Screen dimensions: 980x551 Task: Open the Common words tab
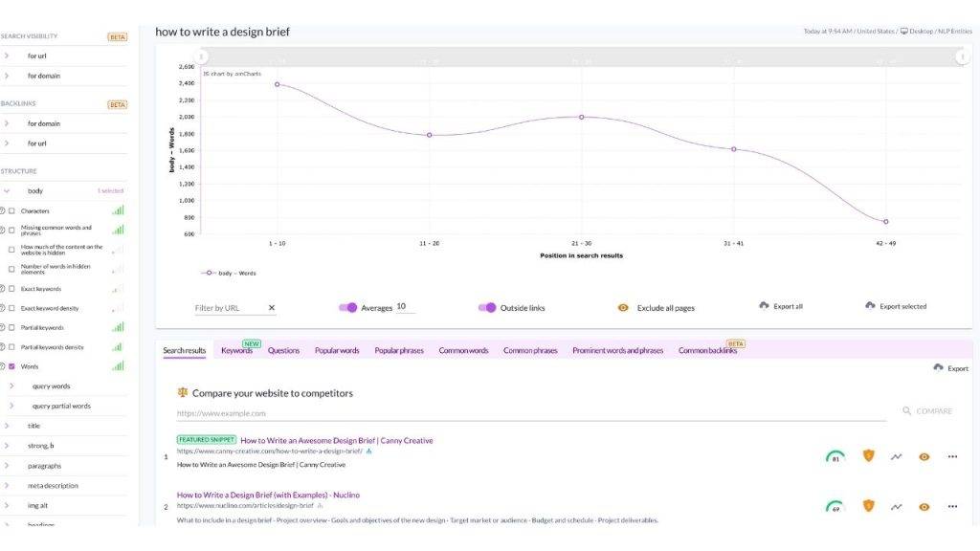[463, 350]
